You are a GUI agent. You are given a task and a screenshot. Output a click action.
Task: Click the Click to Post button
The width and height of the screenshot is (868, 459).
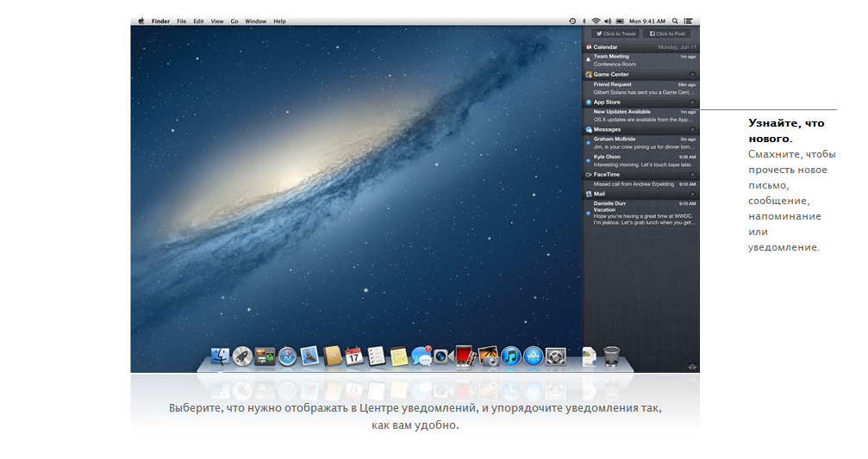[x=666, y=34]
